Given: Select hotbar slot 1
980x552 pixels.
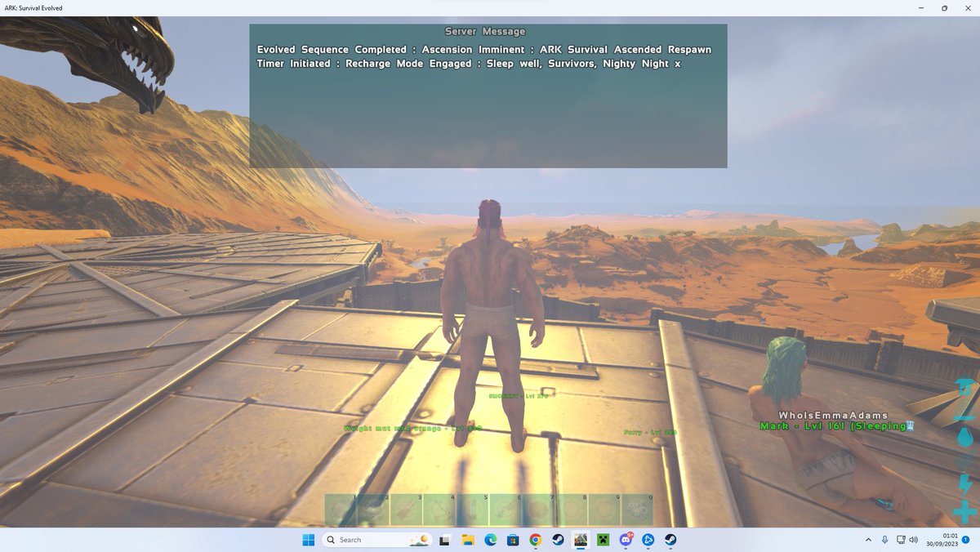Looking at the screenshot, I should (341, 510).
